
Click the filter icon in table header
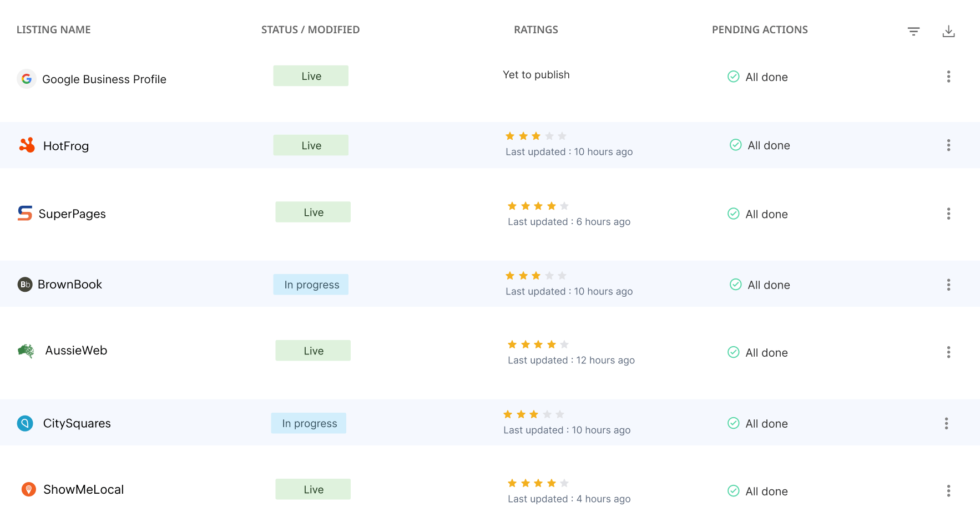(913, 32)
